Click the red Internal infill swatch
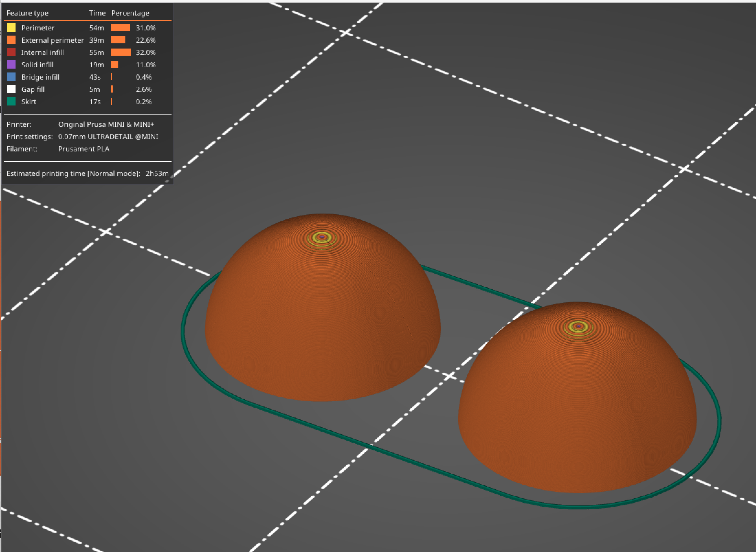Viewport: 756px width, 552px height. pyautogui.click(x=11, y=52)
